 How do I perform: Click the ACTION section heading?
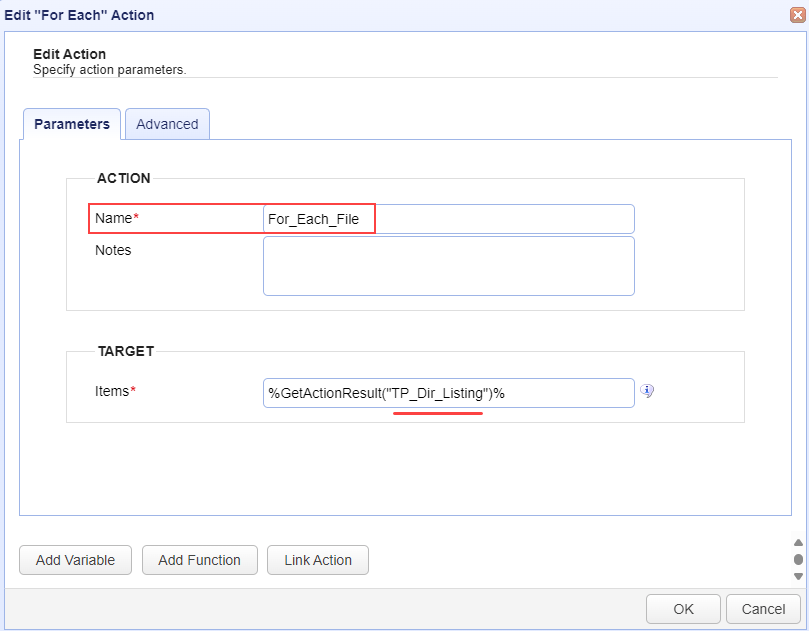(x=124, y=178)
